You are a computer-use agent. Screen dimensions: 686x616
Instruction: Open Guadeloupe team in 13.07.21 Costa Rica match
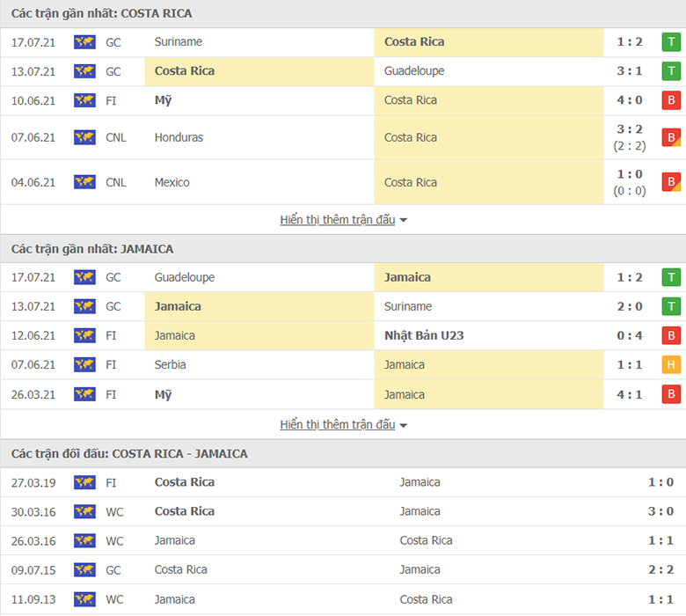click(414, 71)
